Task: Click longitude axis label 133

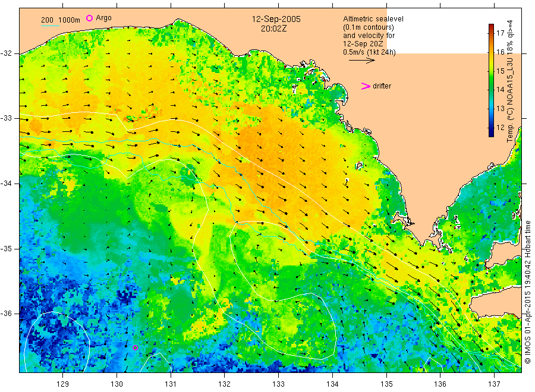Action: coord(278,384)
